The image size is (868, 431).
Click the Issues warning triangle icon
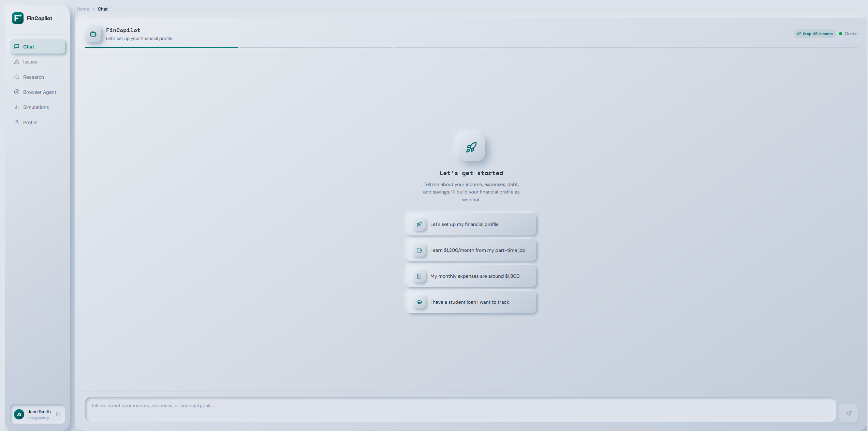coord(17,62)
